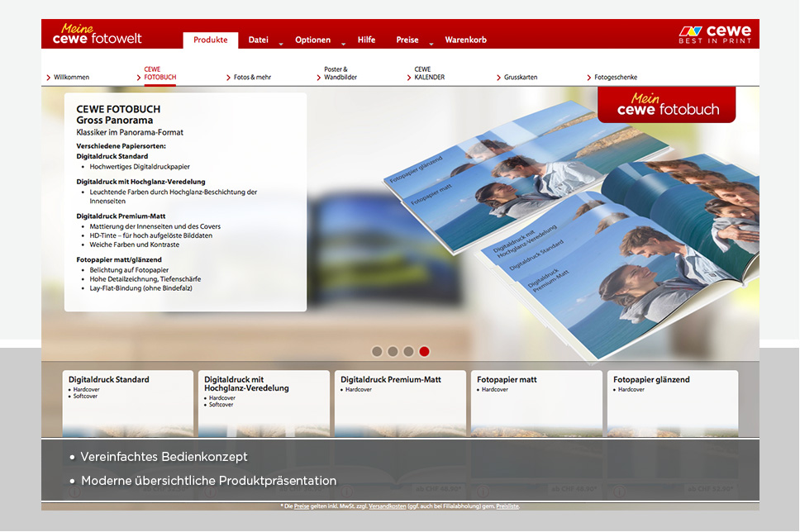
Task: Click the red chevron beside Poster & Wandbilder
Action: [319, 78]
